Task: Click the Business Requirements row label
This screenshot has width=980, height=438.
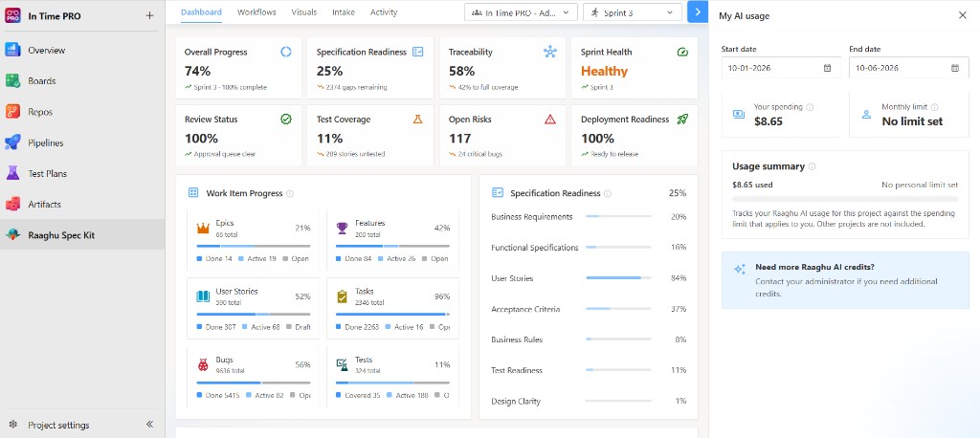Action: 532,217
